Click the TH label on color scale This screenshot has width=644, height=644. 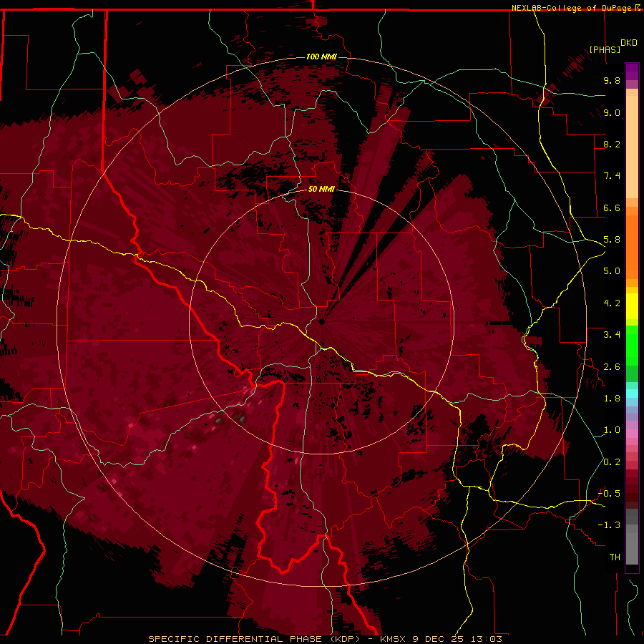615,557
